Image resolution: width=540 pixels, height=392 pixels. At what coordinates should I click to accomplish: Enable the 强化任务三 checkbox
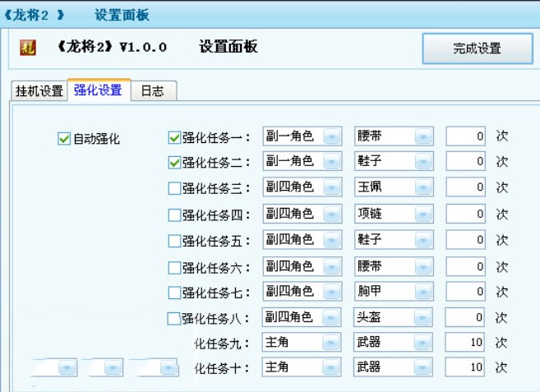pos(174,188)
